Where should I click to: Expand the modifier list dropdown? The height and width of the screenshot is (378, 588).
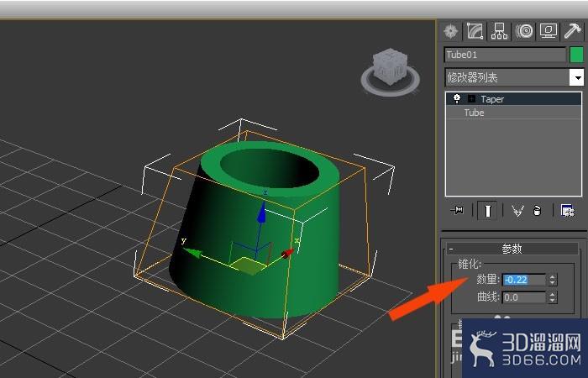coord(577,77)
